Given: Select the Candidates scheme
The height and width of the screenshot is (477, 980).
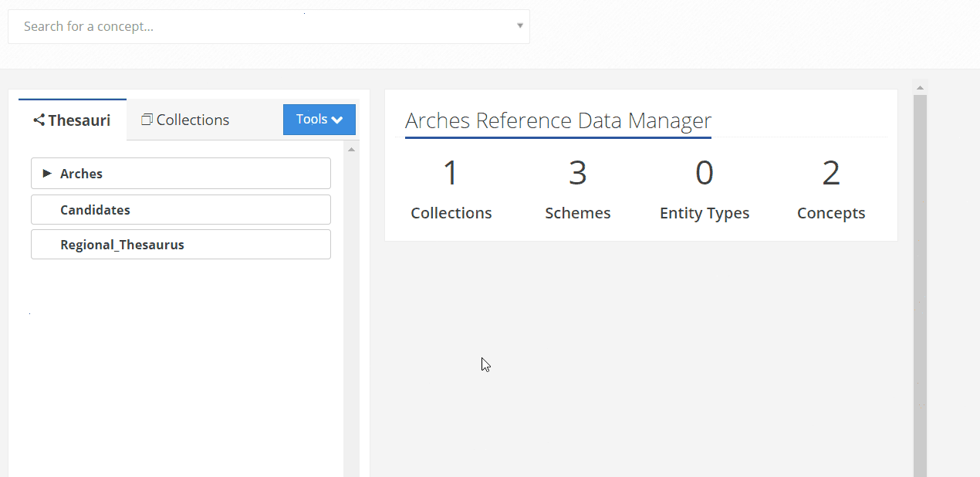Looking at the screenshot, I should tap(95, 210).
